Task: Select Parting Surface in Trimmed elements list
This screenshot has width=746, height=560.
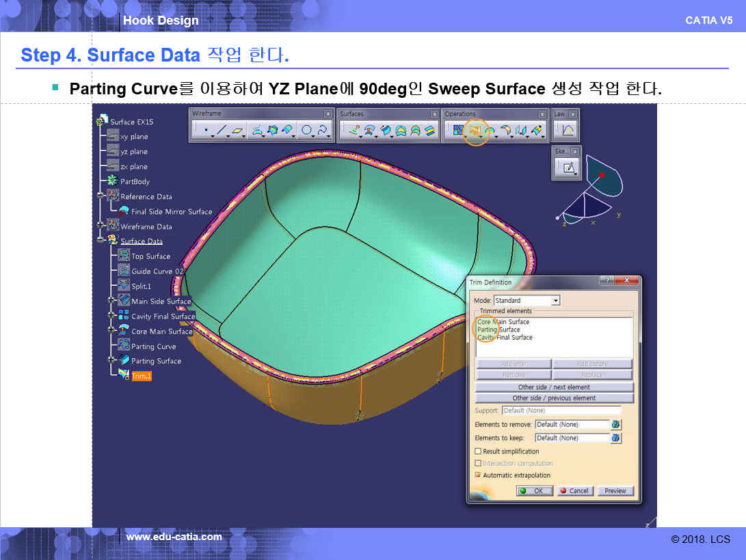Action: point(498,330)
